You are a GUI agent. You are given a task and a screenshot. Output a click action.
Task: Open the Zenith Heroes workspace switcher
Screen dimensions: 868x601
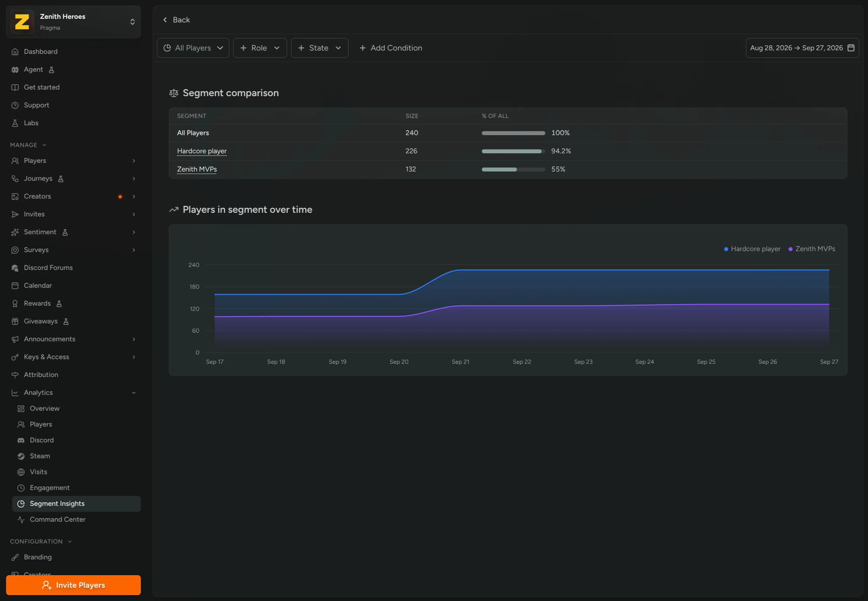pos(73,22)
